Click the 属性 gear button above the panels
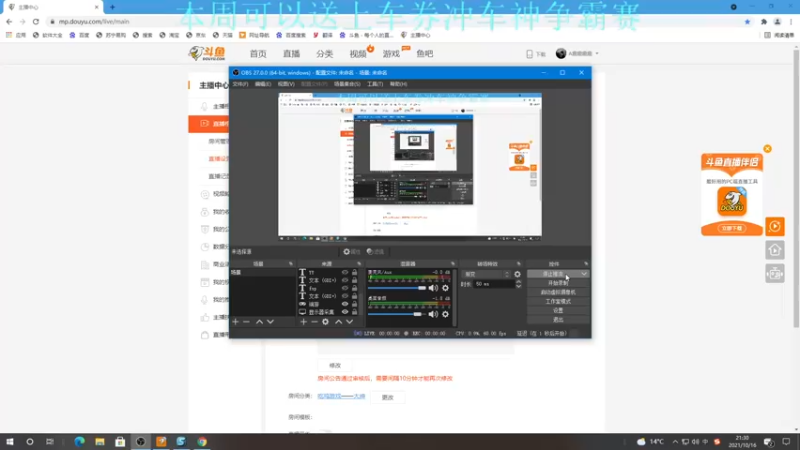The width and height of the screenshot is (800, 450). (x=352, y=252)
